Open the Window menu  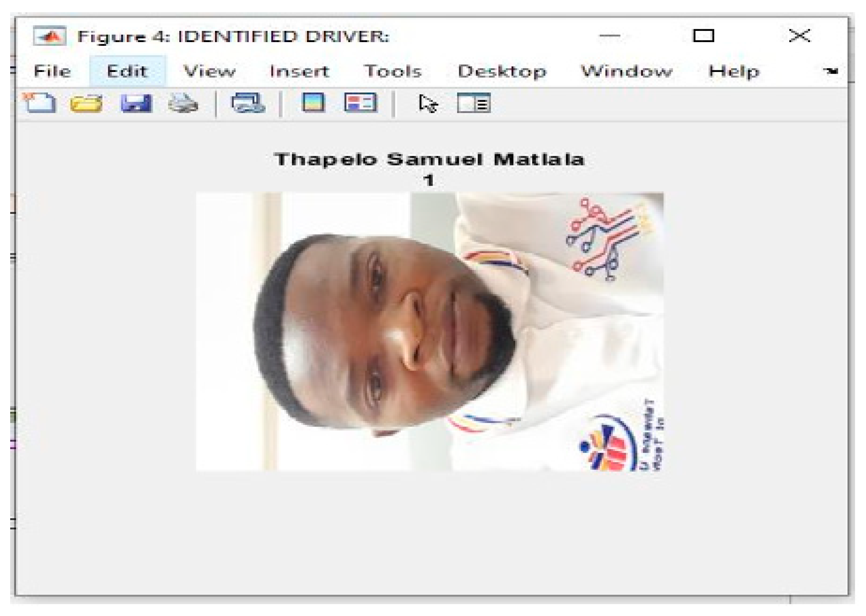pyautogui.click(x=627, y=71)
